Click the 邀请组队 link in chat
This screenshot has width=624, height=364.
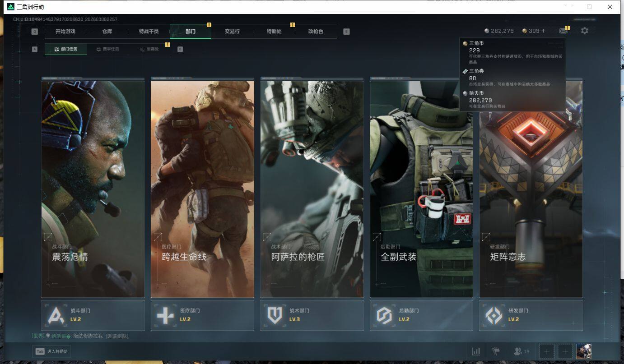point(117,336)
